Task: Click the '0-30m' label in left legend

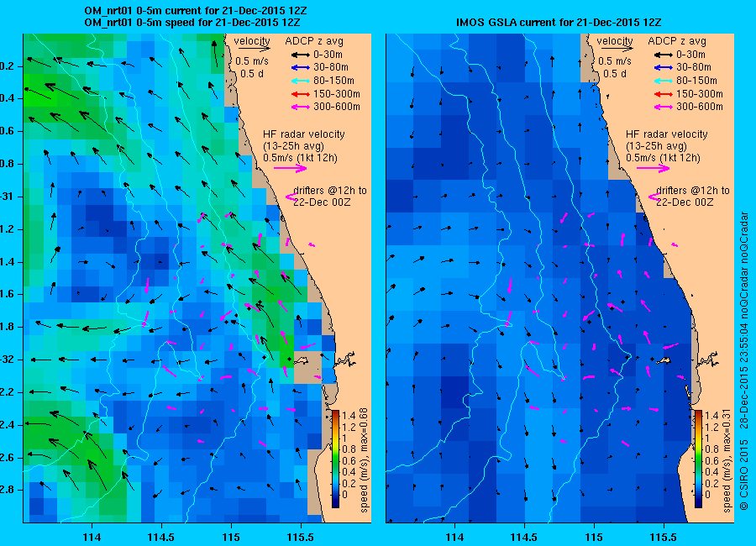Action: tap(328, 55)
